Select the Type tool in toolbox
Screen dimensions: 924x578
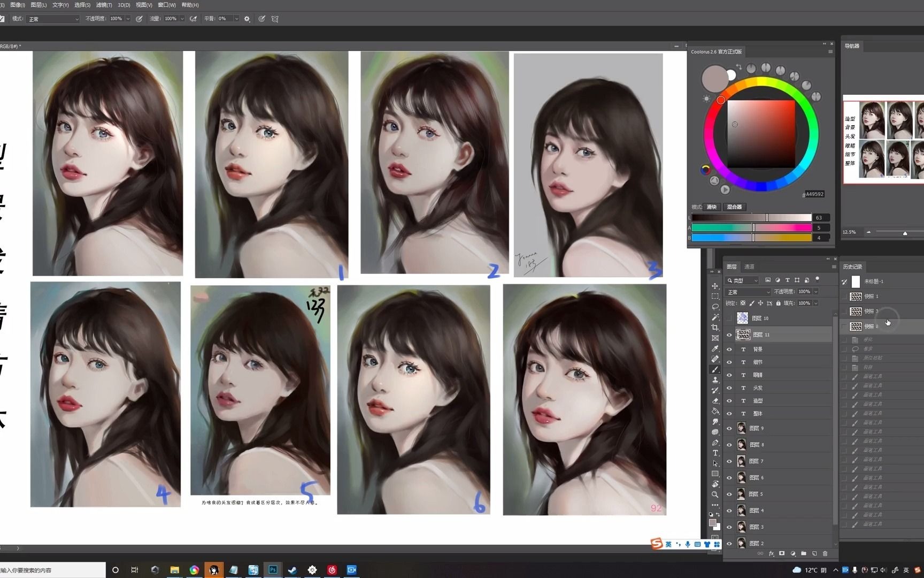[x=715, y=453]
